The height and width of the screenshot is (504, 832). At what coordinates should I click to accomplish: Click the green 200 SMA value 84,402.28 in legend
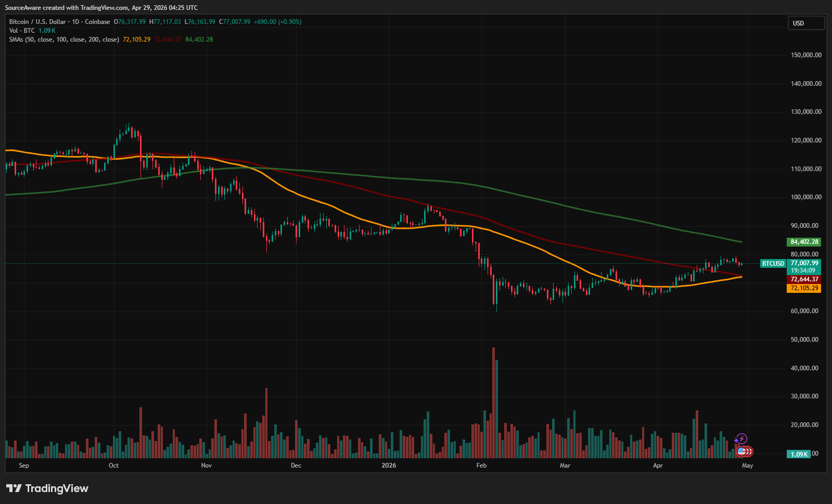(199, 40)
